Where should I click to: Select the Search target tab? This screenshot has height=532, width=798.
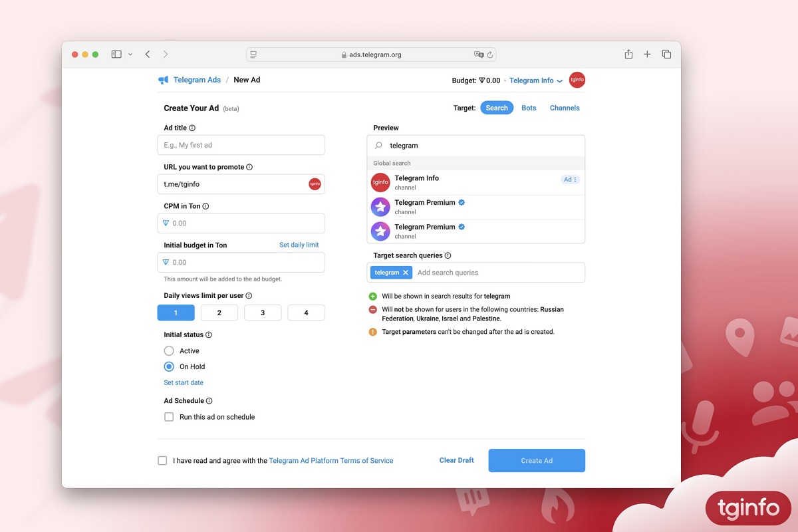pyautogui.click(x=497, y=108)
